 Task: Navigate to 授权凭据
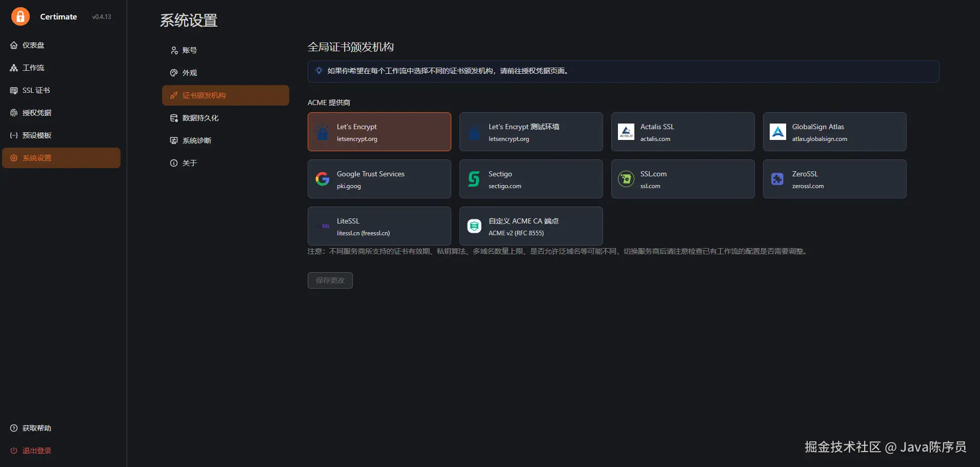coord(62,113)
